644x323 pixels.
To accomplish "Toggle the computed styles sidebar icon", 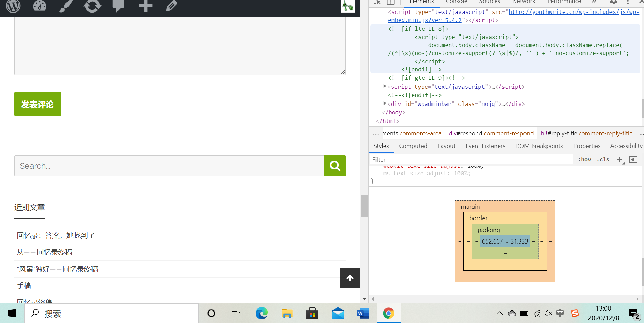I will tap(633, 159).
